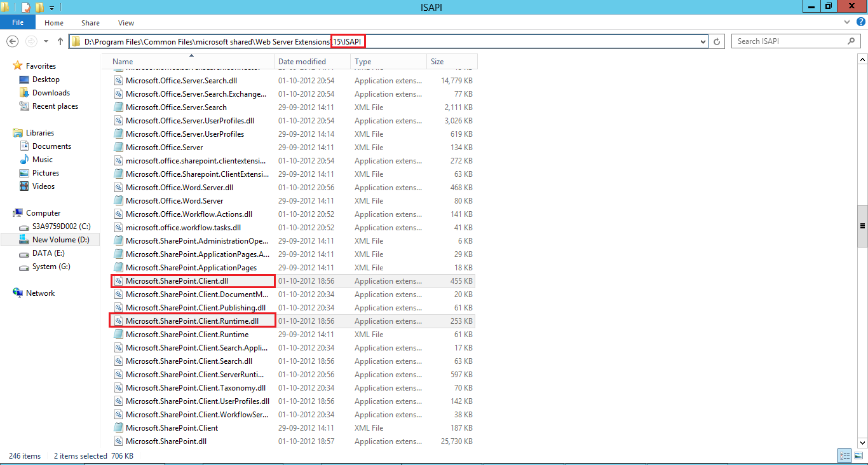The image size is (868, 465).
Task: Switch to Details view in the status bar
Action: [x=844, y=456]
